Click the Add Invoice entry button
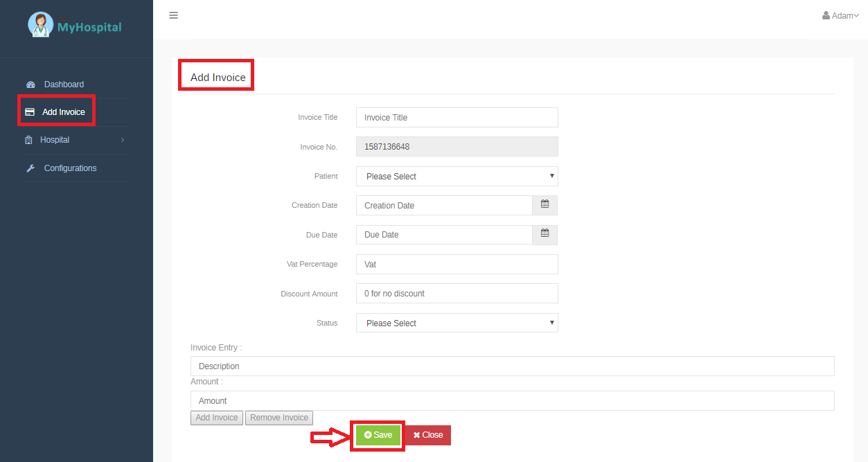The height and width of the screenshot is (462, 868). (217, 418)
